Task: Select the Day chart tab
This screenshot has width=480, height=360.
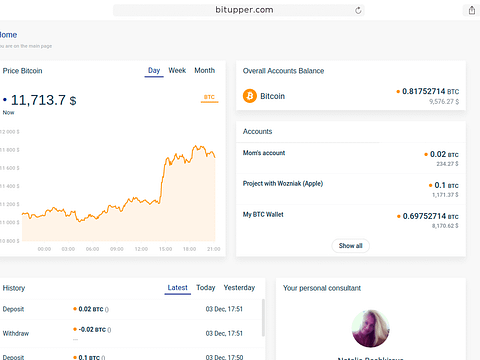Action: point(154,71)
